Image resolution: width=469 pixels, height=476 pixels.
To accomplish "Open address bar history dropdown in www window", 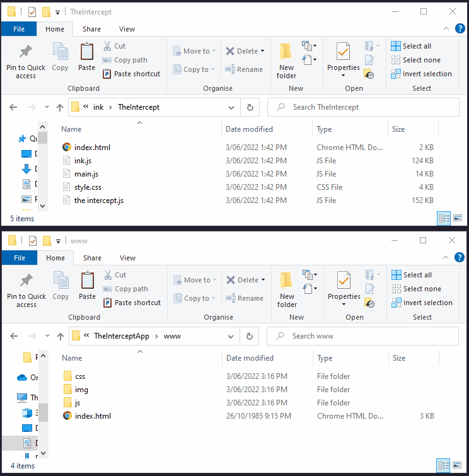I will coord(231,337).
